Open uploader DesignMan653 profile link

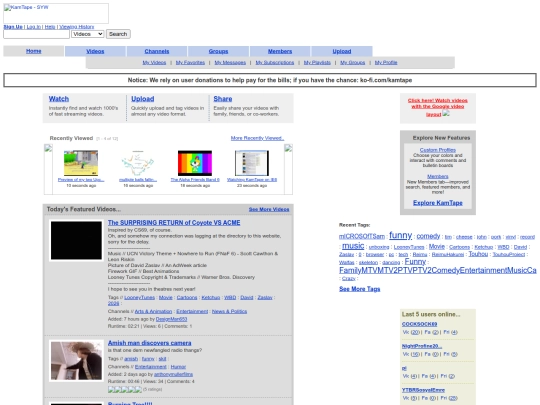[172, 319]
